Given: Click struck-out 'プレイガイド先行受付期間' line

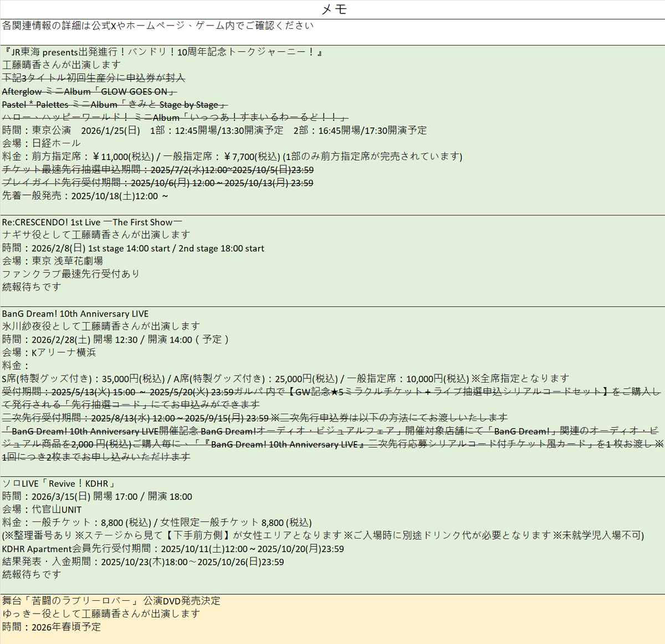Looking at the screenshot, I should [157, 183].
